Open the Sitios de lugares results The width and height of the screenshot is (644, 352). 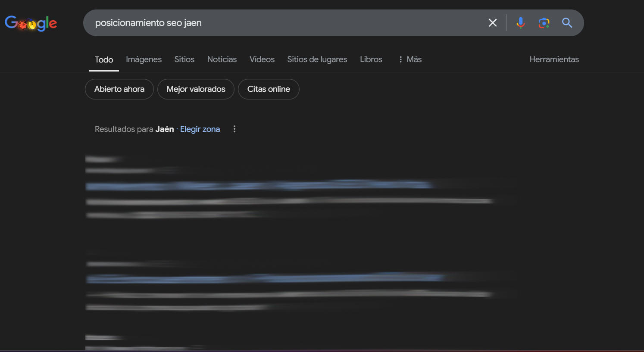(317, 59)
